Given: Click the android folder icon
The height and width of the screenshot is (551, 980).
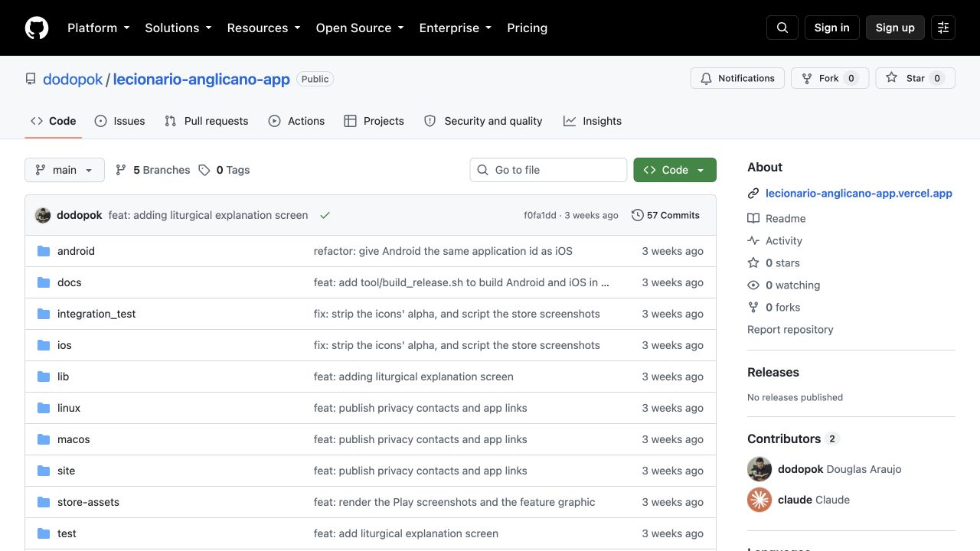Looking at the screenshot, I should [44, 251].
